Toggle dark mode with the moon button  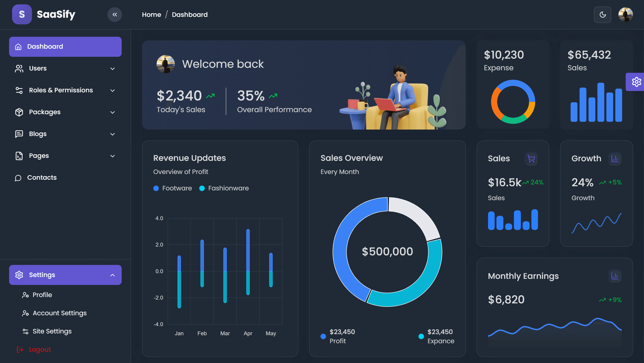[603, 15]
